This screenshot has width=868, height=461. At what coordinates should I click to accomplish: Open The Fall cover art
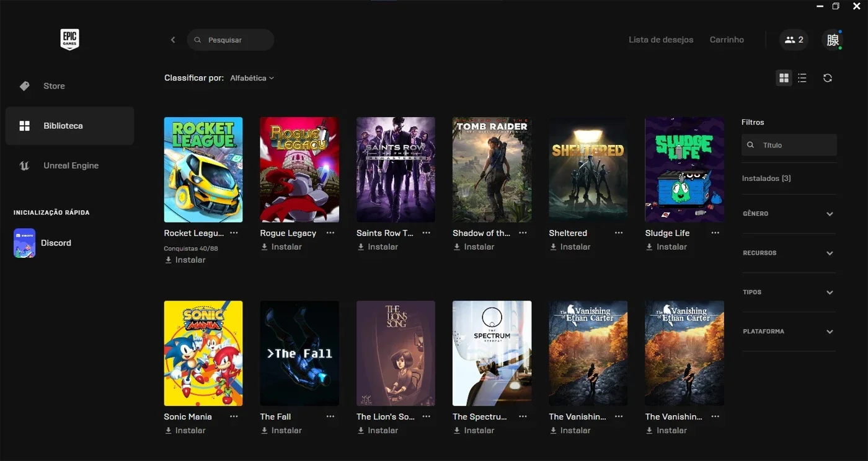tap(299, 353)
